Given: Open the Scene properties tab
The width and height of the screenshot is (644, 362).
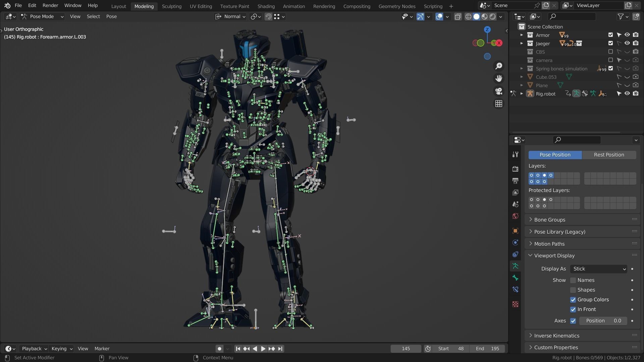Looking at the screenshot, I should pos(515,204).
